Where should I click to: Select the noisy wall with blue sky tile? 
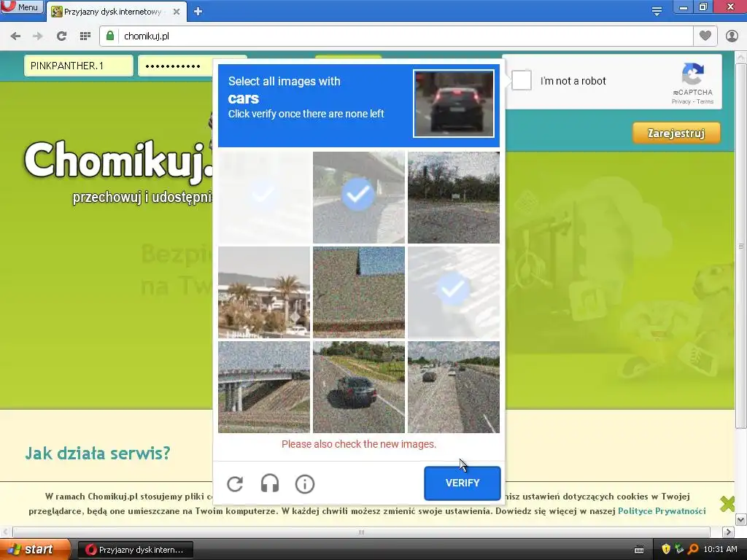coord(359,292)
